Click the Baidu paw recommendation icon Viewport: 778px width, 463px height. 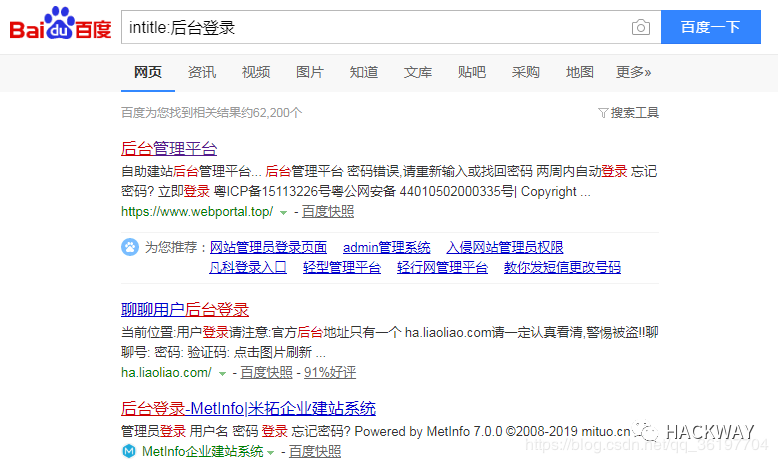click(130, 247)
